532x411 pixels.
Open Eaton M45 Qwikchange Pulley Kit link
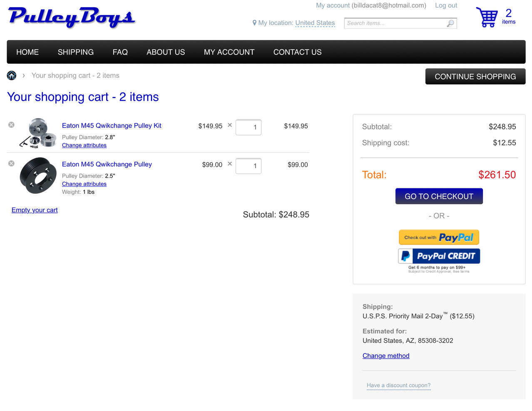point(112,126)
